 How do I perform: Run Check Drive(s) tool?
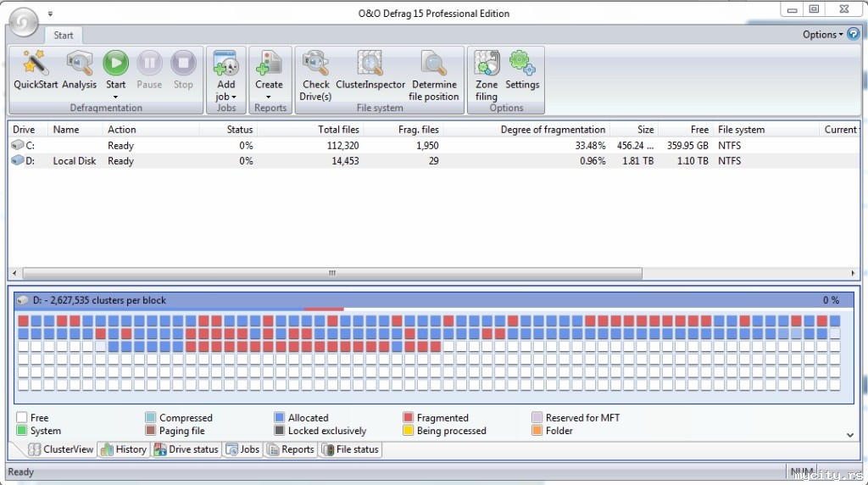[x=315, y=63]
